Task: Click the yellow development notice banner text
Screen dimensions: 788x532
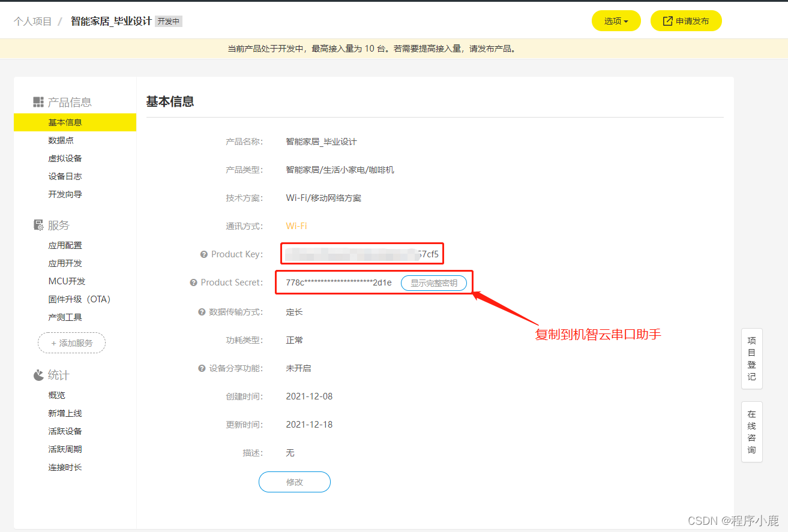Action: 371,49
